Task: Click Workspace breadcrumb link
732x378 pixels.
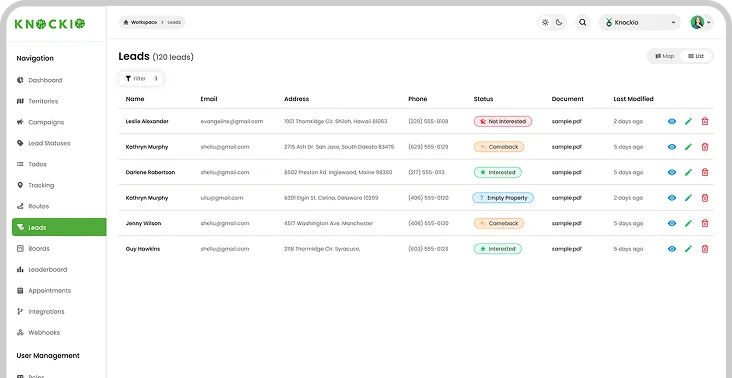Action: click(x=144, y=22)
